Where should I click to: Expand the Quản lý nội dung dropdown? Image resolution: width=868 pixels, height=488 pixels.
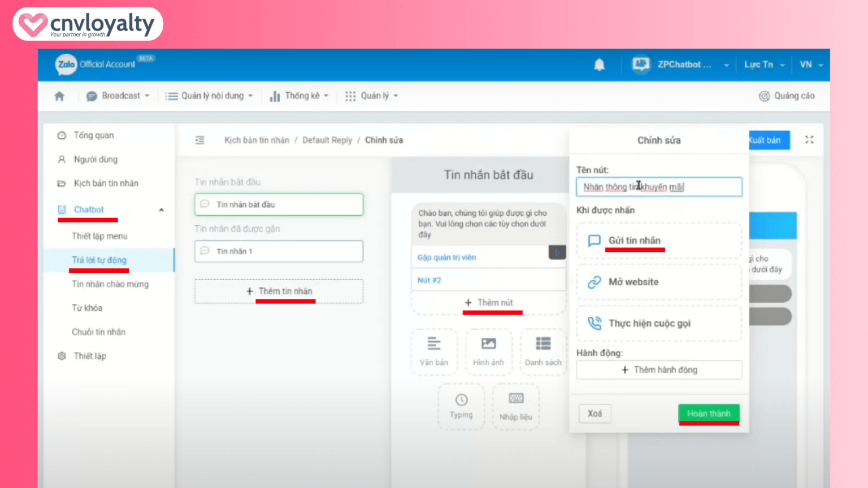click(209, 96)
